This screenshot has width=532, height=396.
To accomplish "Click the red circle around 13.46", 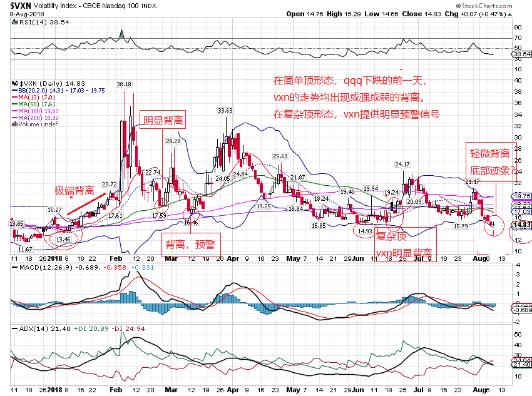I will click(x=64, y=238).
